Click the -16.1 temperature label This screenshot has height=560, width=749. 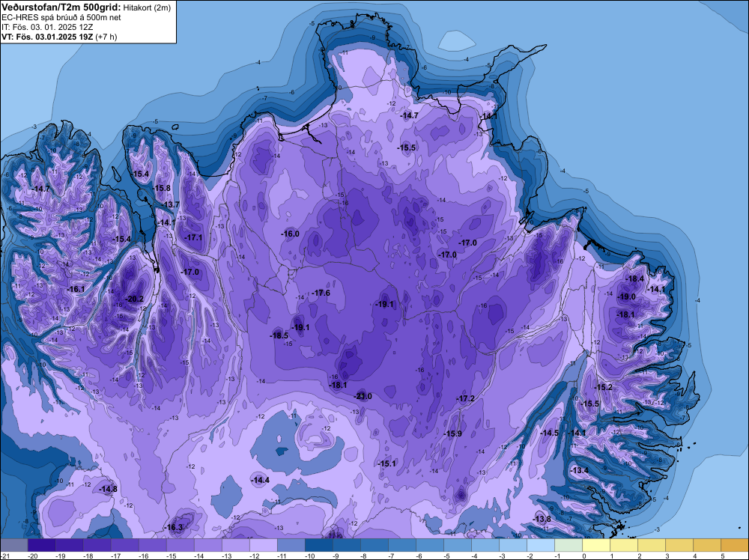click(x=76, y=289)
